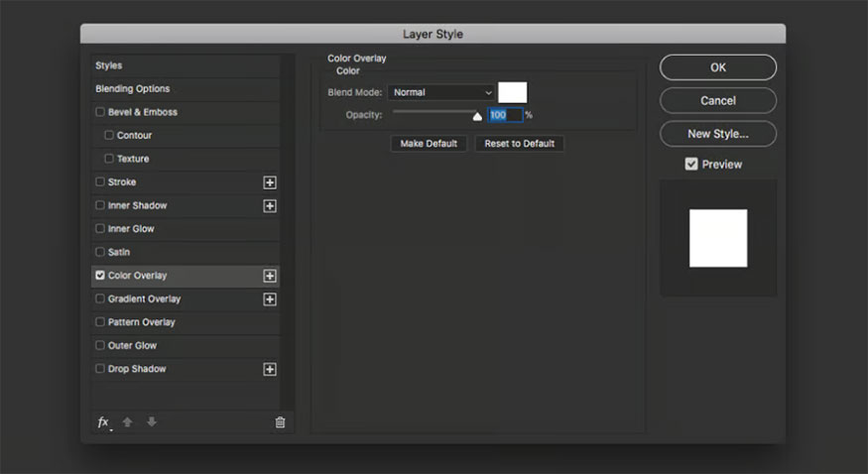The image size is (868, 474).
Task: Move effect down with the down arrow
Action: point(152,422)
